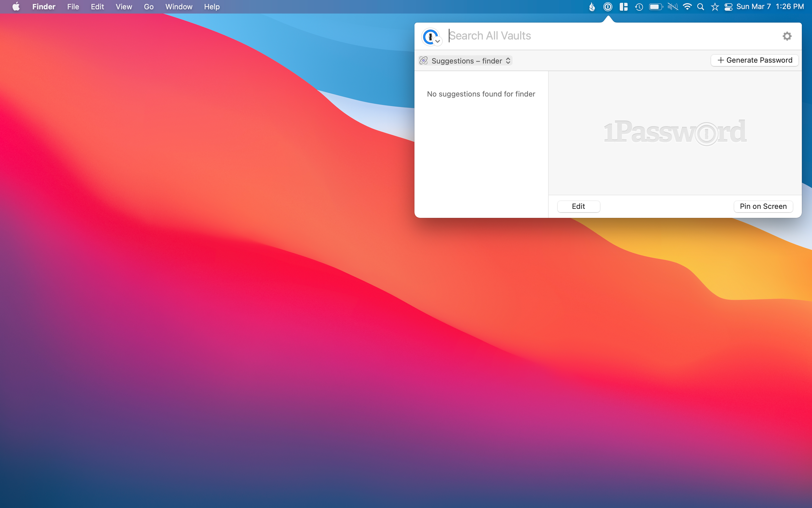Viewport: 812px width, 508px height.
Task: Open the Apple menu
Action: [x=16, y=7]
